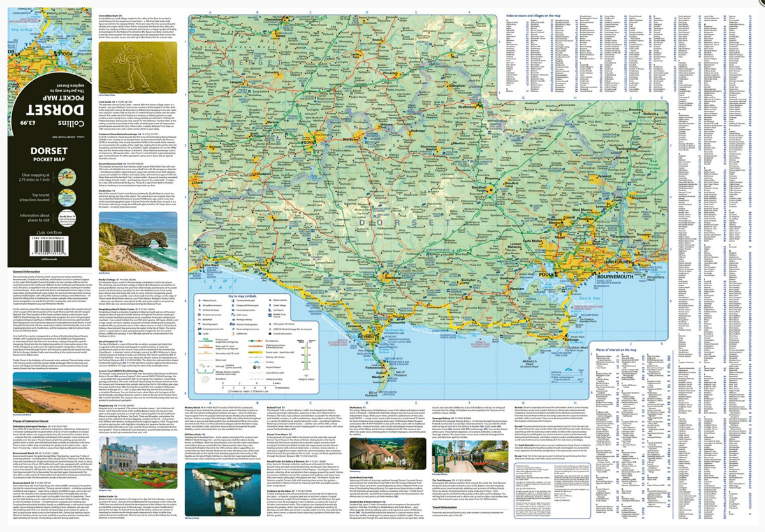The height and width of the screenshot is (532, 765).
Task: Select the Wildlife Trust reserve key symbol
Action: [270, 315]
